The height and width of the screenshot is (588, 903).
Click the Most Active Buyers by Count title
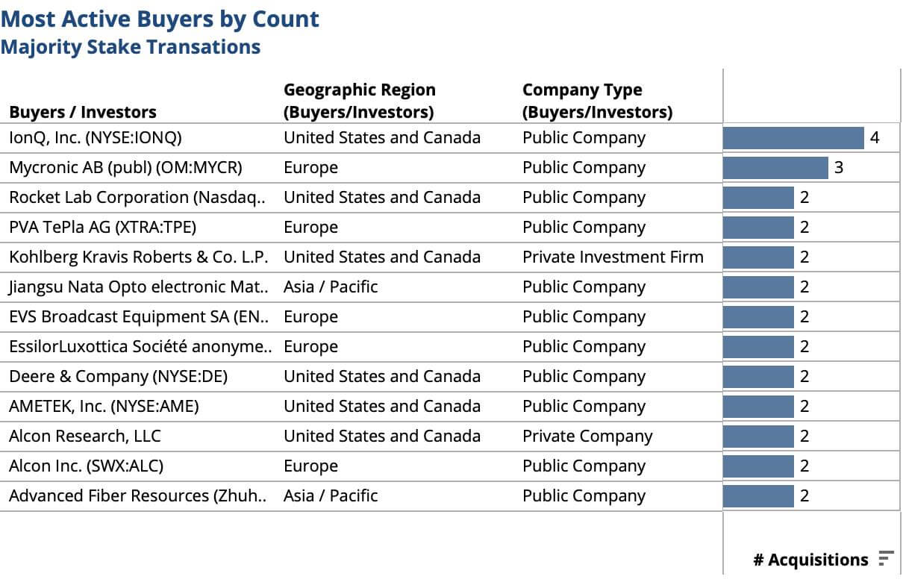coord(160,19)
